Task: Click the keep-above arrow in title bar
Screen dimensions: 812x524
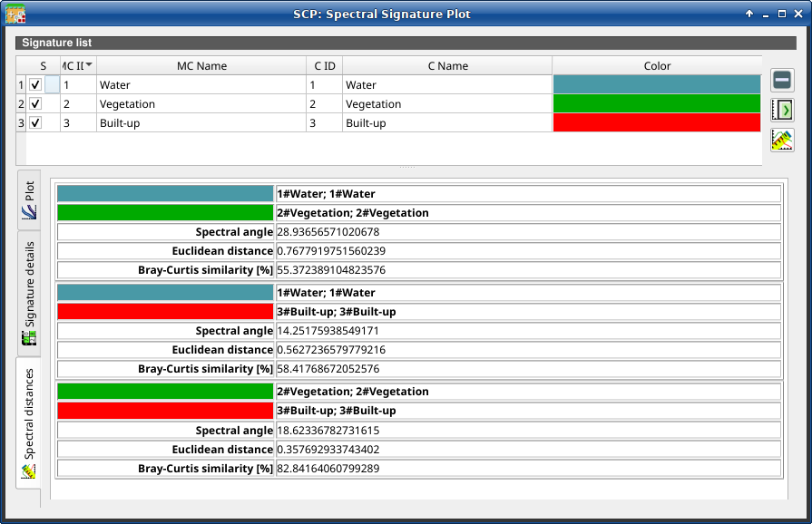Action: click(x=749, y=14)
